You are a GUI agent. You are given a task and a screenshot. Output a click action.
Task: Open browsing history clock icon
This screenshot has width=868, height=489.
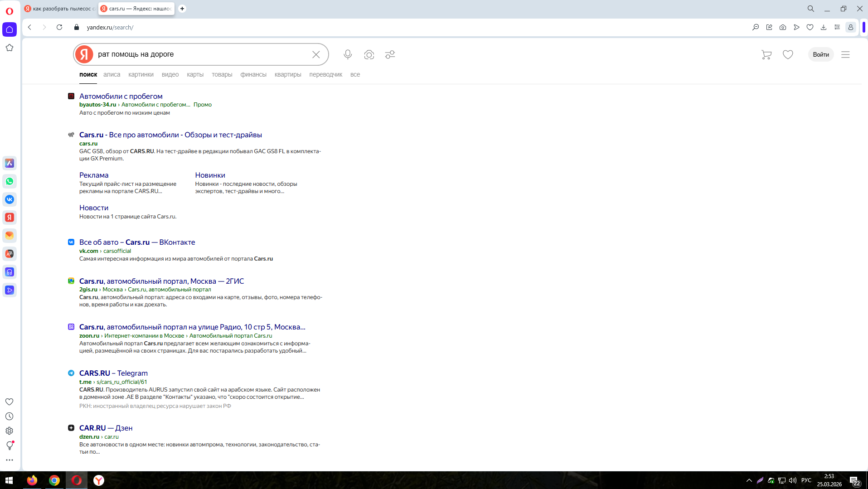[10, 416]
